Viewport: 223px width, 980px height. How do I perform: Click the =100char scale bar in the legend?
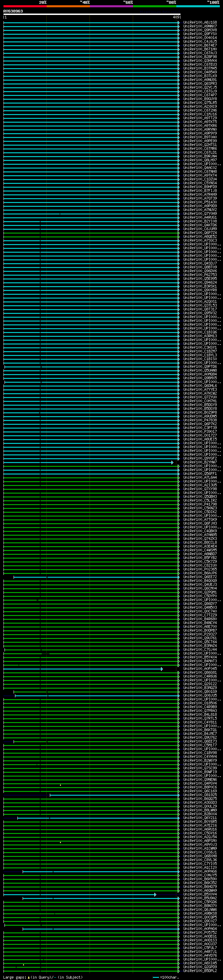[x=156, y=977]
